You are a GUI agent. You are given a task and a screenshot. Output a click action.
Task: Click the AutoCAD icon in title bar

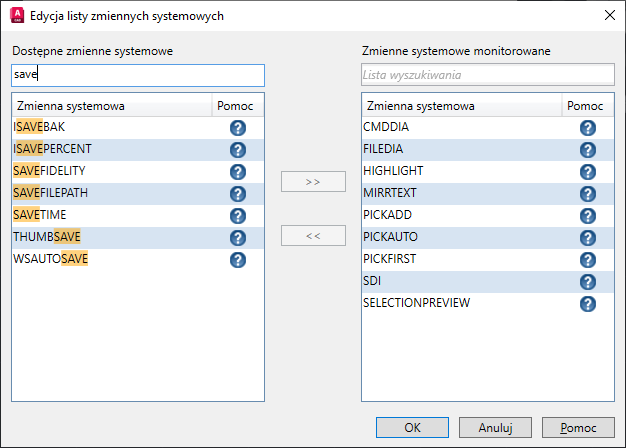[x=17, y=16]
